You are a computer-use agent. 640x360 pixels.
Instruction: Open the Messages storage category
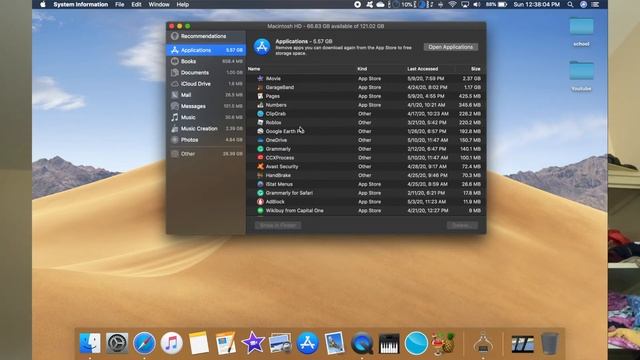(206, 106)
